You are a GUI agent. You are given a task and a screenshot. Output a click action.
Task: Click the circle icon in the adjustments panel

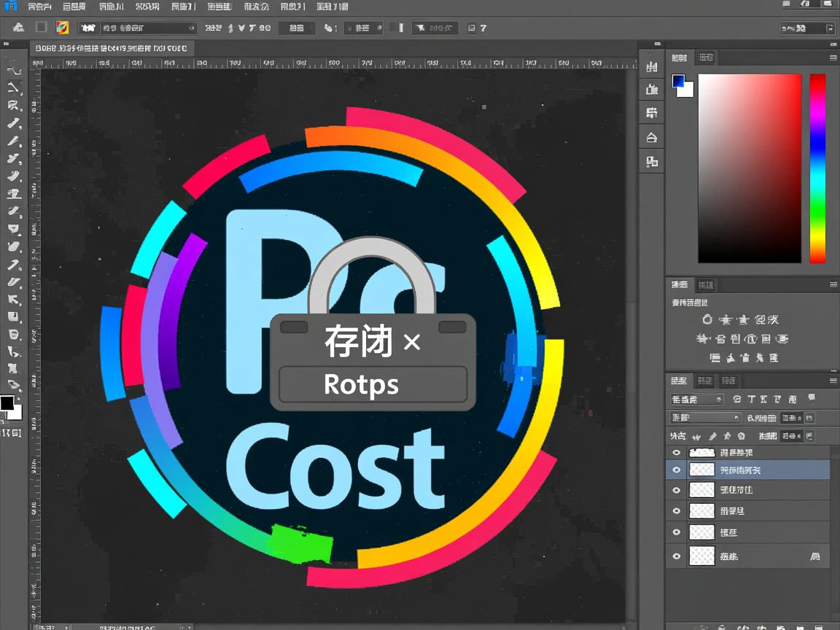click(x=707, y=319)
